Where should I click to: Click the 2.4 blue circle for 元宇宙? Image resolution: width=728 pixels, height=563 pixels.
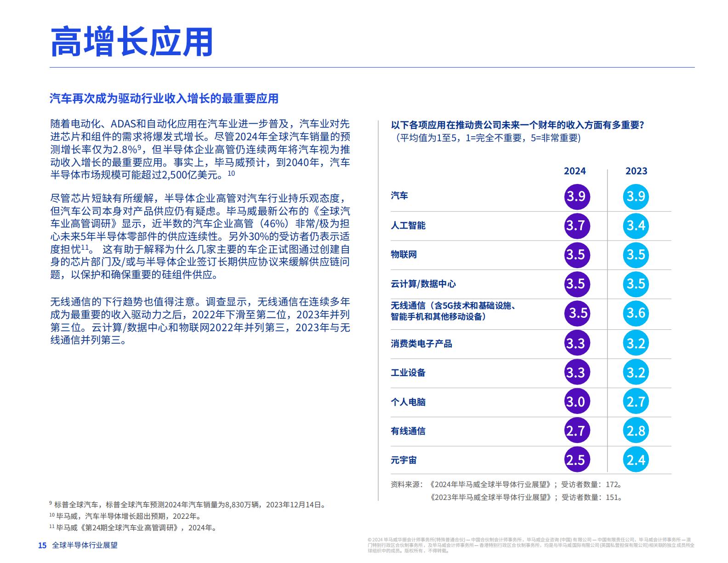pos(636,460)
